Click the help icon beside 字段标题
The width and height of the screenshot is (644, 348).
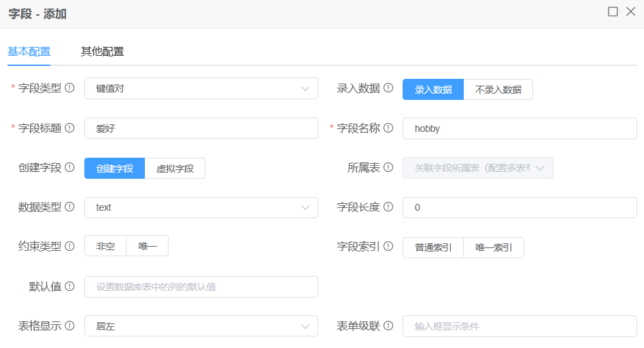pyautogui.click(x=69, y=128)
